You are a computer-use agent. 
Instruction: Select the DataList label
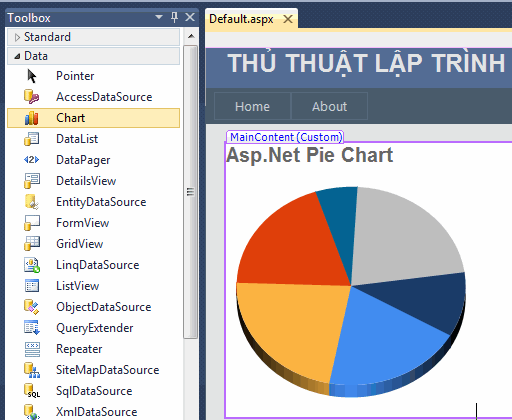tap(77, 139)
